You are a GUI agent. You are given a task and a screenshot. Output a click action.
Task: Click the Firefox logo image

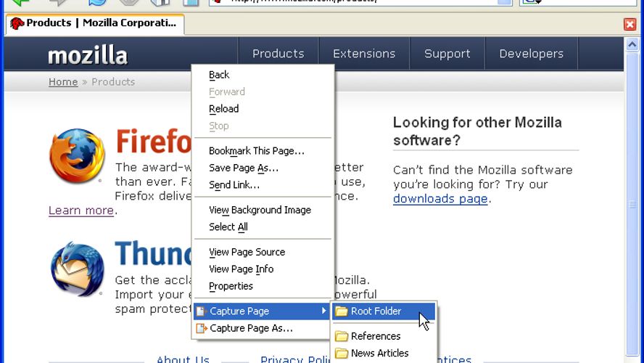[x=77, y=155]
